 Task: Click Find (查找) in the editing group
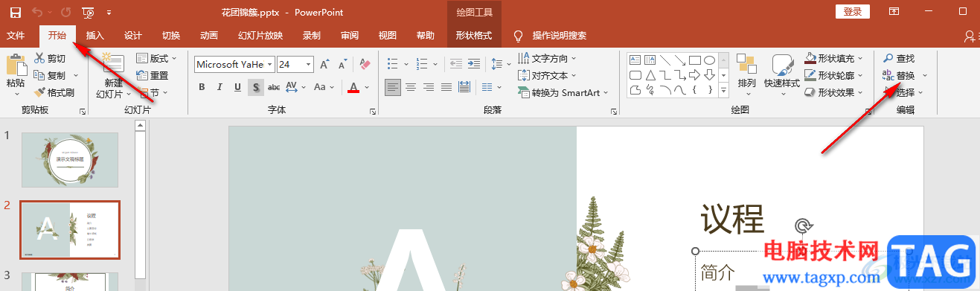[x=899, y=58]
